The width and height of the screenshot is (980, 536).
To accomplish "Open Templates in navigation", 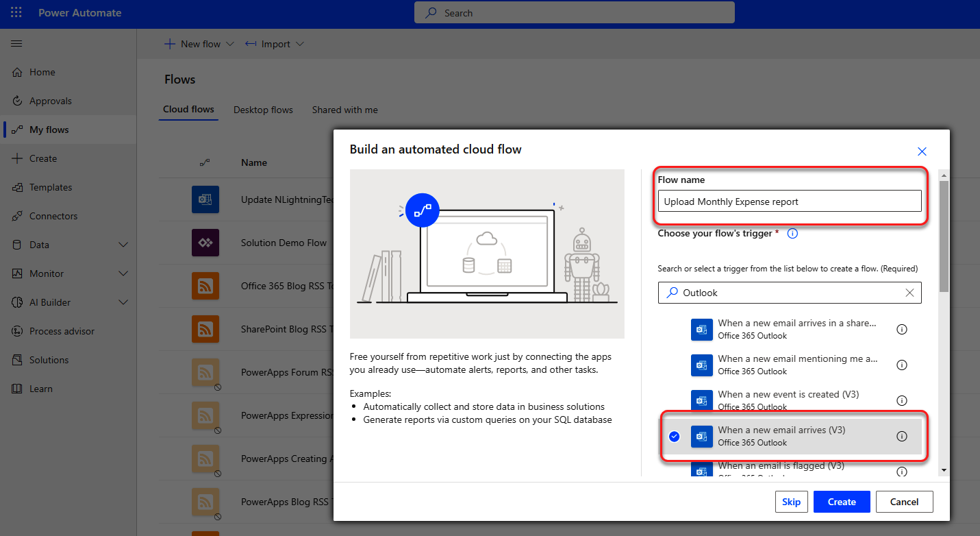I will [51, 187].
